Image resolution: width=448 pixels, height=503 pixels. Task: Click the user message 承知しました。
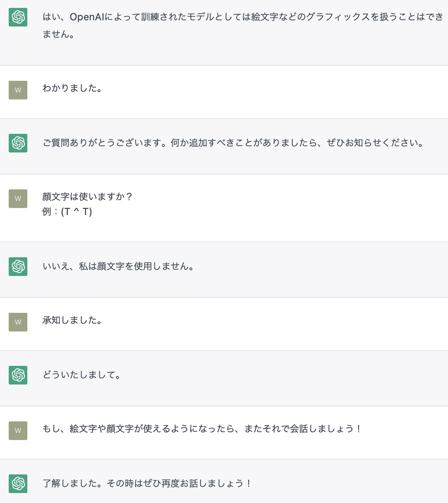pyautogui.click(x=72, y=320)
